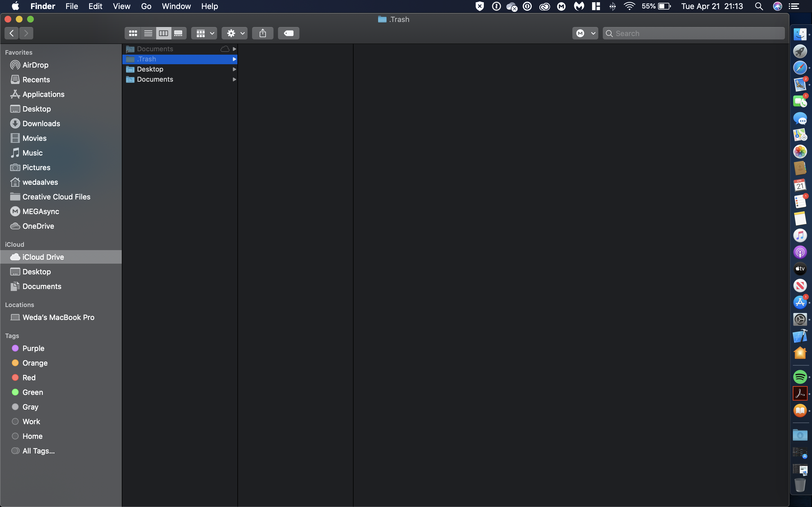The width and height of the screenshot is (812, 507).
Task: Switch to gallery view mode
Action: [178, 33]
